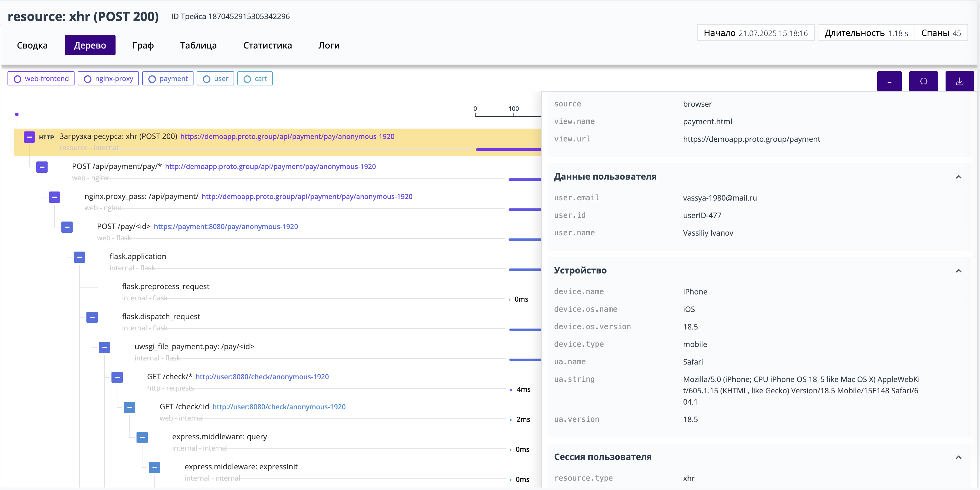Toggle the user service filter
The image size is (980, 490).
pos(215,79)
